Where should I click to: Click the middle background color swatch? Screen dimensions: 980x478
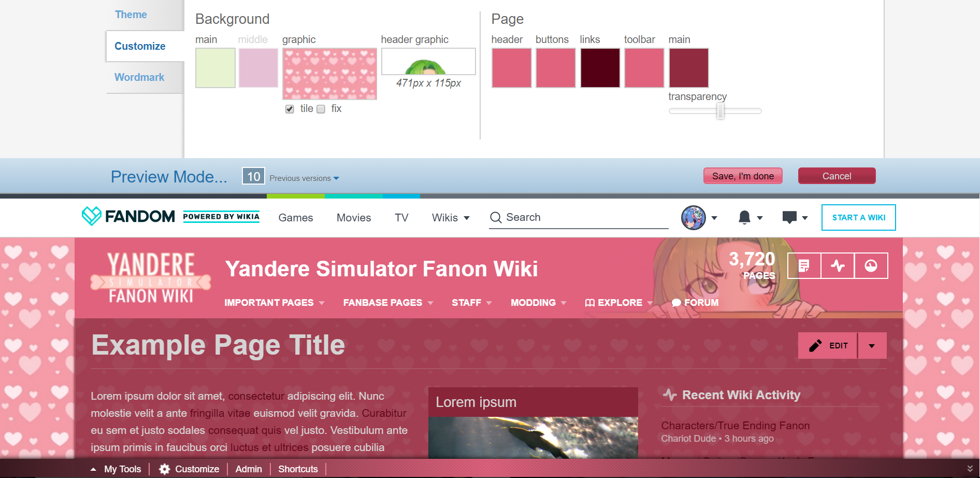click(258, 68)
